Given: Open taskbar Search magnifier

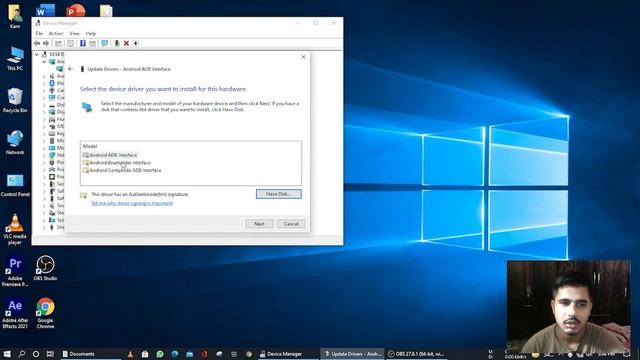Looking at the screenshot, I should [22, 354].
